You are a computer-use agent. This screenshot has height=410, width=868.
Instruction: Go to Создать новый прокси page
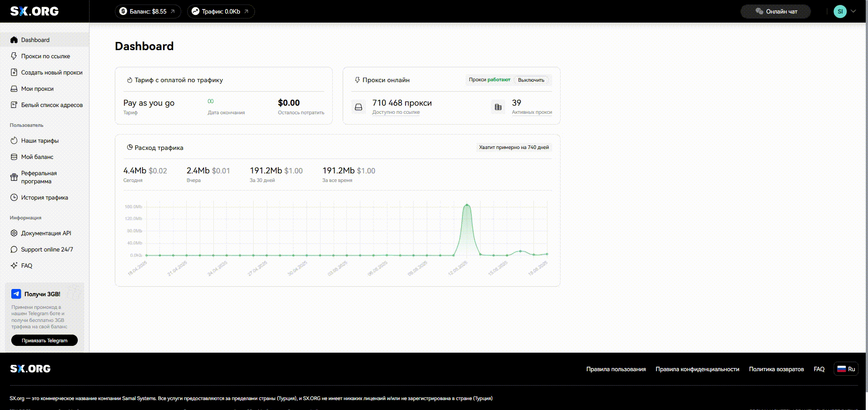click(x=52, y=72)
